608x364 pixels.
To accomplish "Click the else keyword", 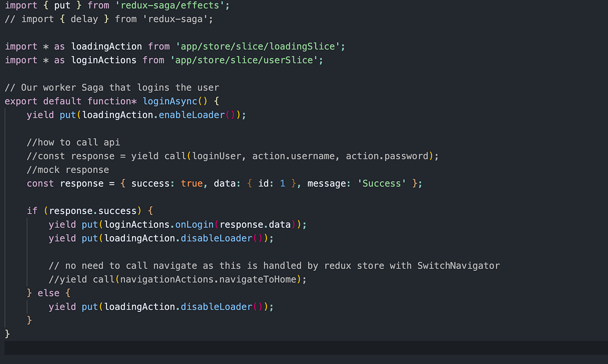I will coord(49,293).
